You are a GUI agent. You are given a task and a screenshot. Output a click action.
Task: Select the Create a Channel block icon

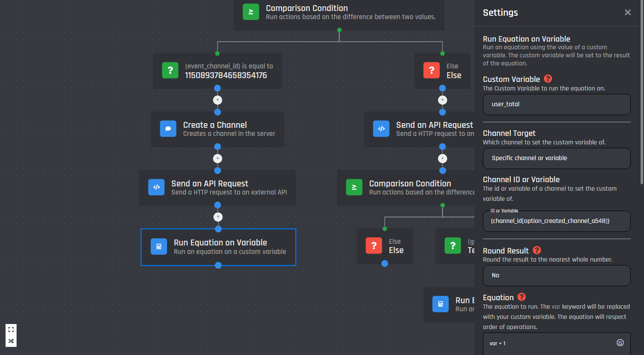coord(168,129)
